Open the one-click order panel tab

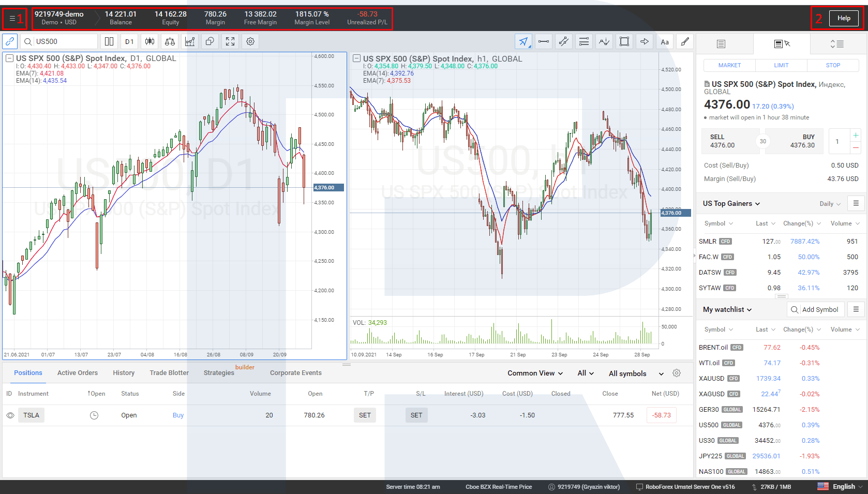point(782,44)
